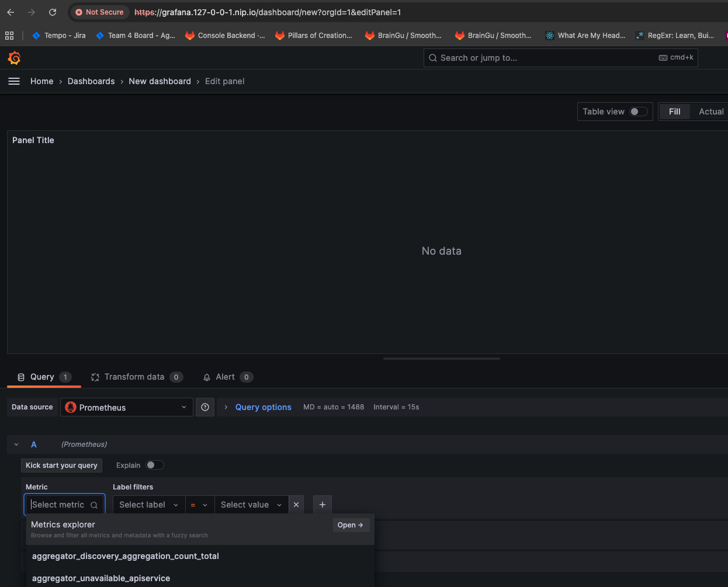Click Kick start your query button
This screenshot has height=587, width=728.
point(61,466)
